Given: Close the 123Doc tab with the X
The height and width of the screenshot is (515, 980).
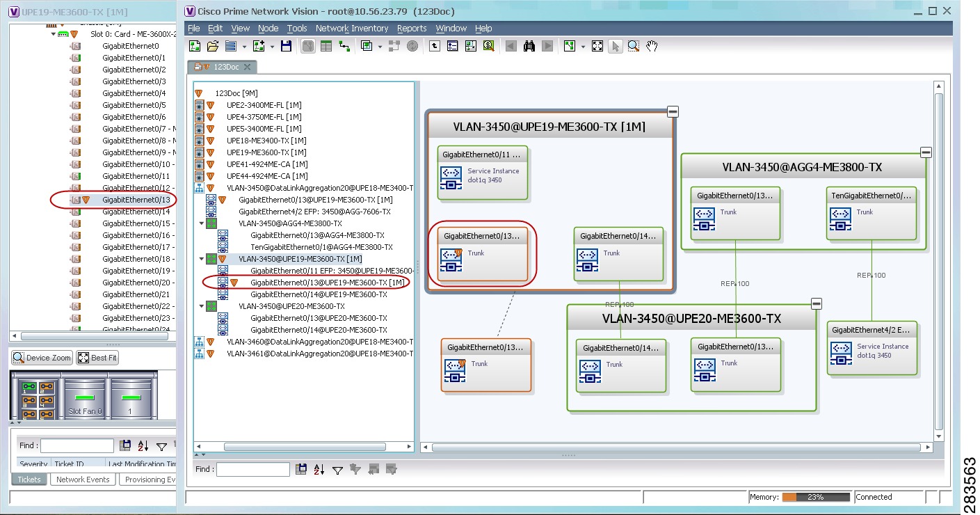Looking at the screenshot, I should 246,67.
